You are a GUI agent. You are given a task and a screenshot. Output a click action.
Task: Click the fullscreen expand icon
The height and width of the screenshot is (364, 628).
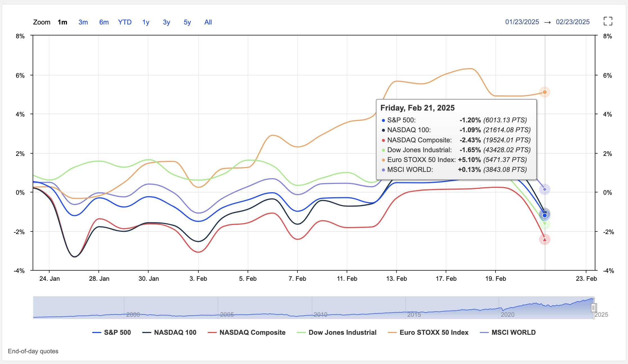608,21
